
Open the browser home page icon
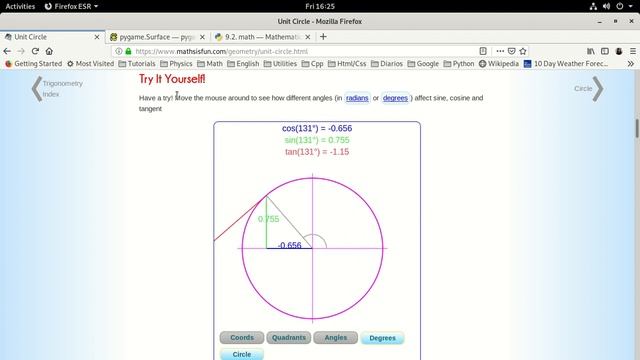(49, 51)
